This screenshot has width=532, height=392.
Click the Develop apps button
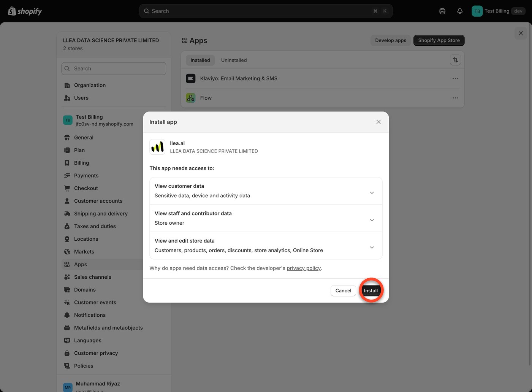391,40
